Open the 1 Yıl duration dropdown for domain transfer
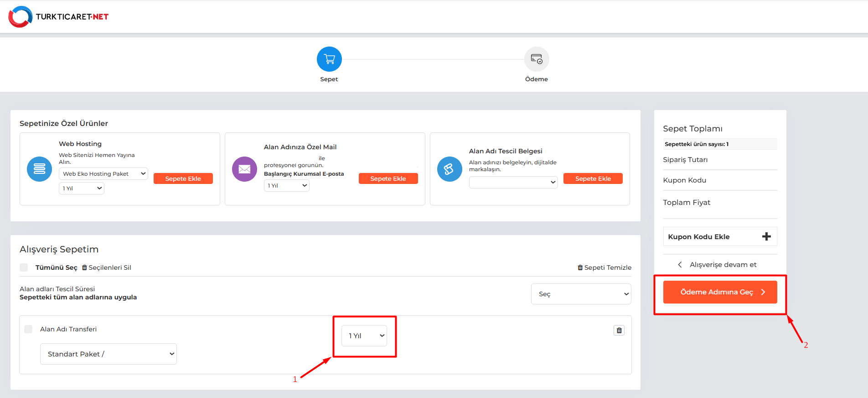868x398 pixels. 365,336
